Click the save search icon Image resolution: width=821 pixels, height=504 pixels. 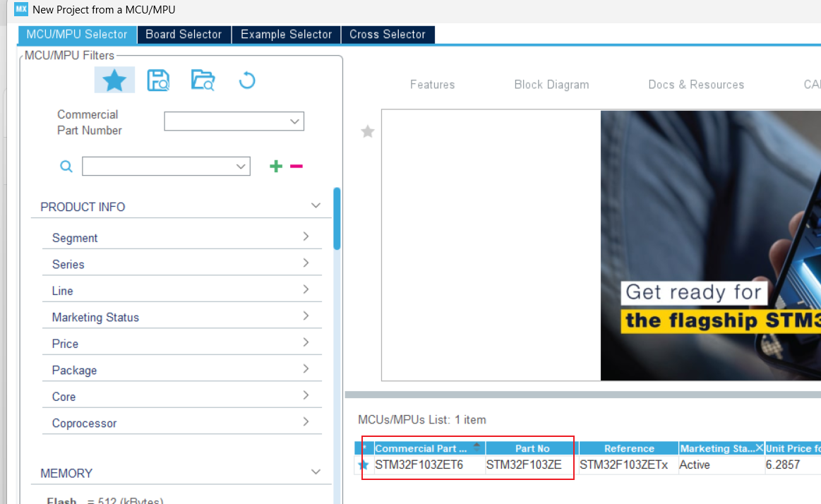click(x=158, y=80)
